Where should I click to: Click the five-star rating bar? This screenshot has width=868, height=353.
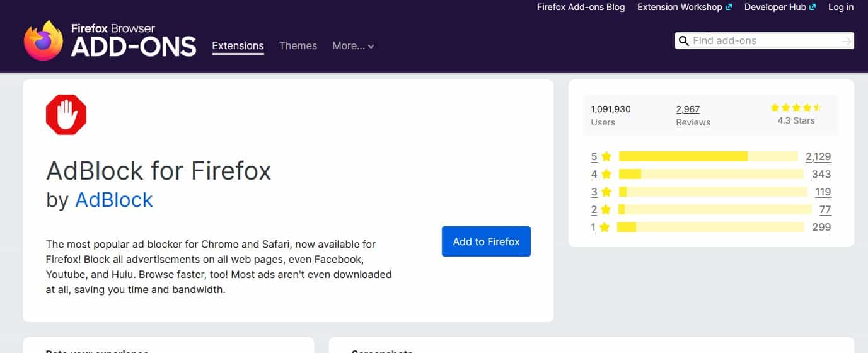[x=709, y=156]
